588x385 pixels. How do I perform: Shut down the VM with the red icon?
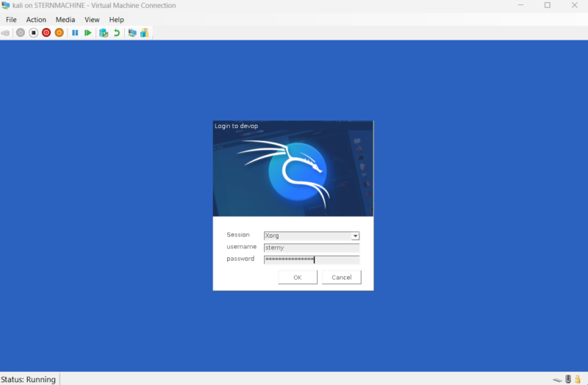click(x=46, y=33)
